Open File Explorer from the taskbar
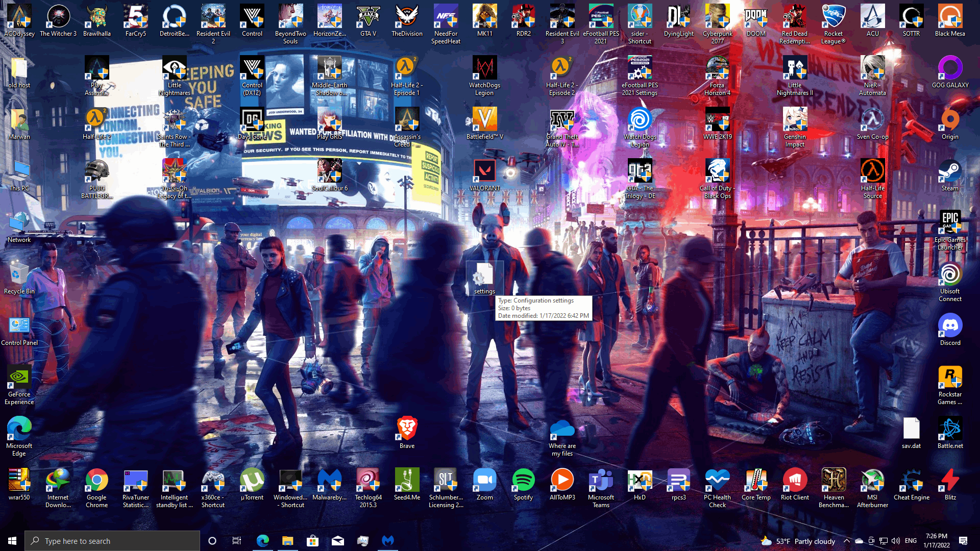This screenshot has width=980, height=551. coord(288,541)
